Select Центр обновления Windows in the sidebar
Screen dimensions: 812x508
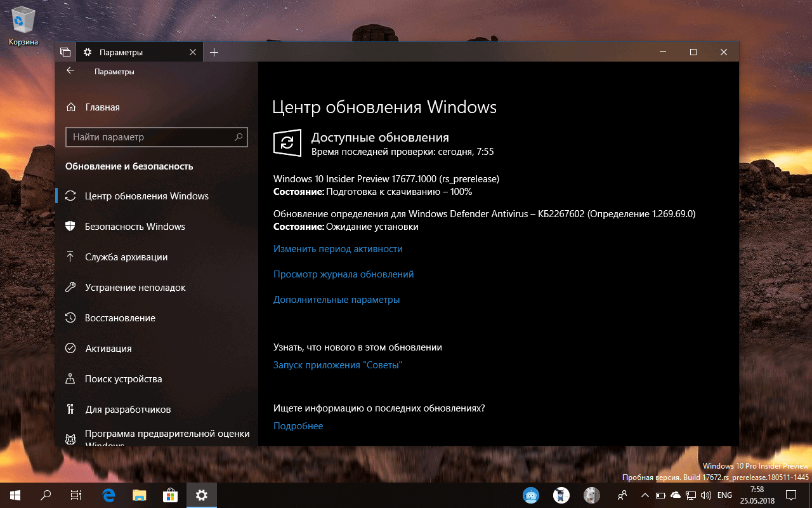coord(157,196)
